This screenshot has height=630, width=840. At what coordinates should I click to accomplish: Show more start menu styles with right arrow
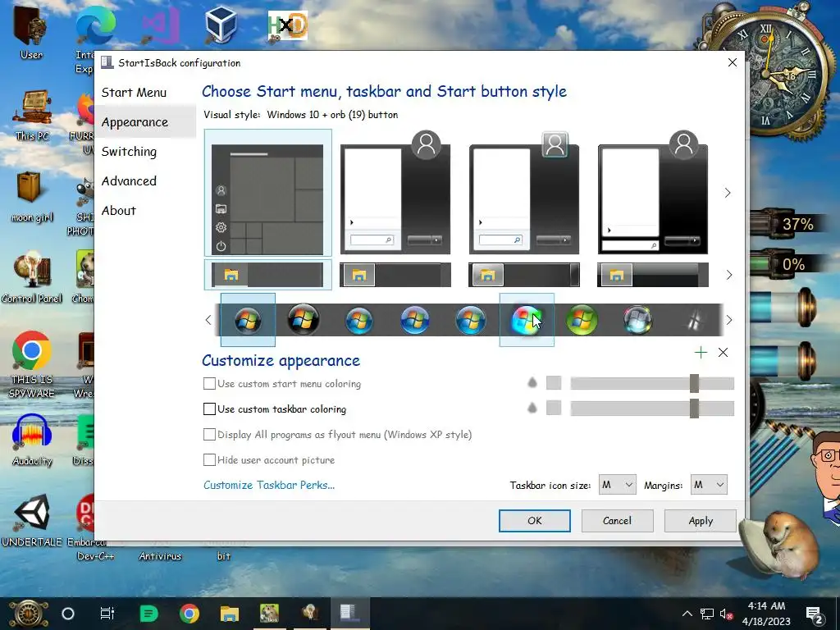point(728,193)
